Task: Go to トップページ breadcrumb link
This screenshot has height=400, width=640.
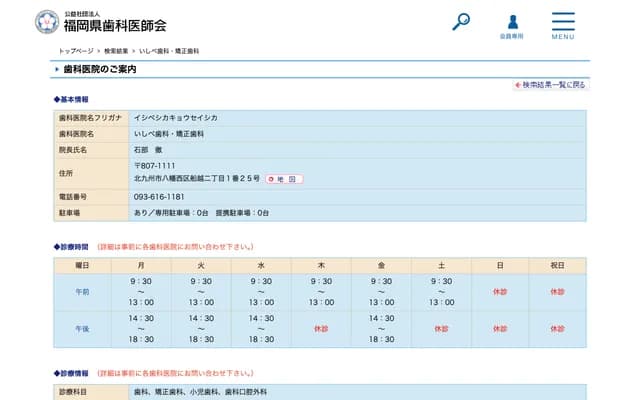Action: [76, 50]
